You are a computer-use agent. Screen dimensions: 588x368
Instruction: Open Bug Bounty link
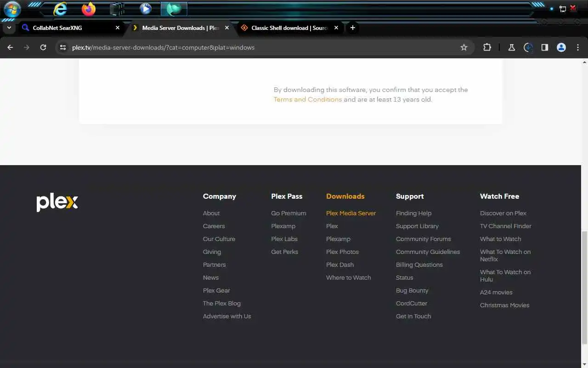pyautogui.click(x=412, y=290)
